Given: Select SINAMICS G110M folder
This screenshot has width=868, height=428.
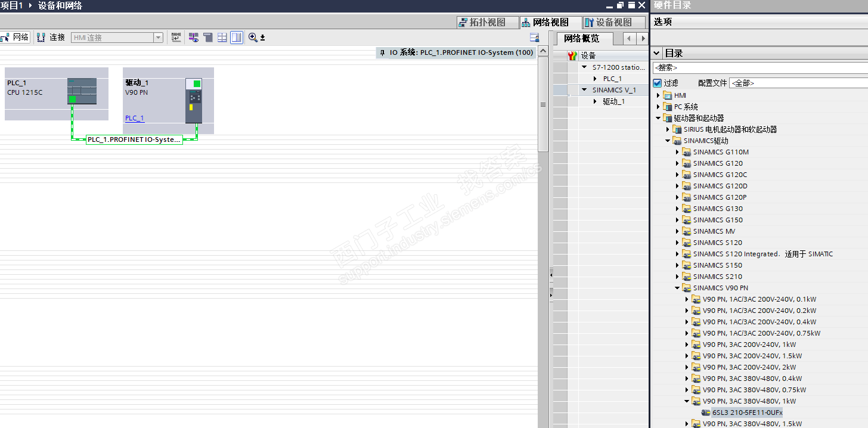Looking at the screenshot, I should coord(721,152).
